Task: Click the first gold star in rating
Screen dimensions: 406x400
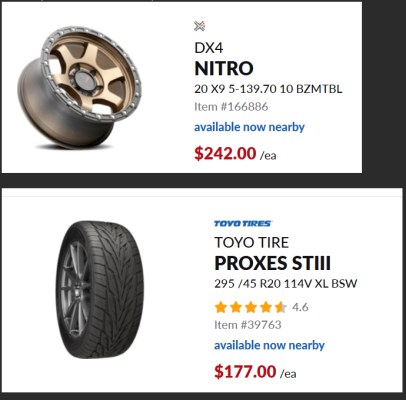Action: point(221,307)
